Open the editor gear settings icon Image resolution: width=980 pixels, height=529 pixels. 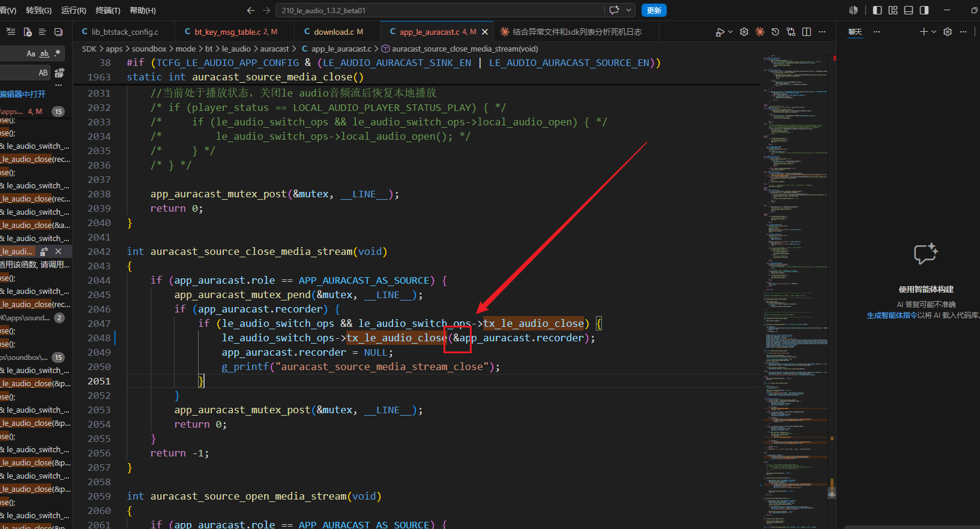[744, 32]
